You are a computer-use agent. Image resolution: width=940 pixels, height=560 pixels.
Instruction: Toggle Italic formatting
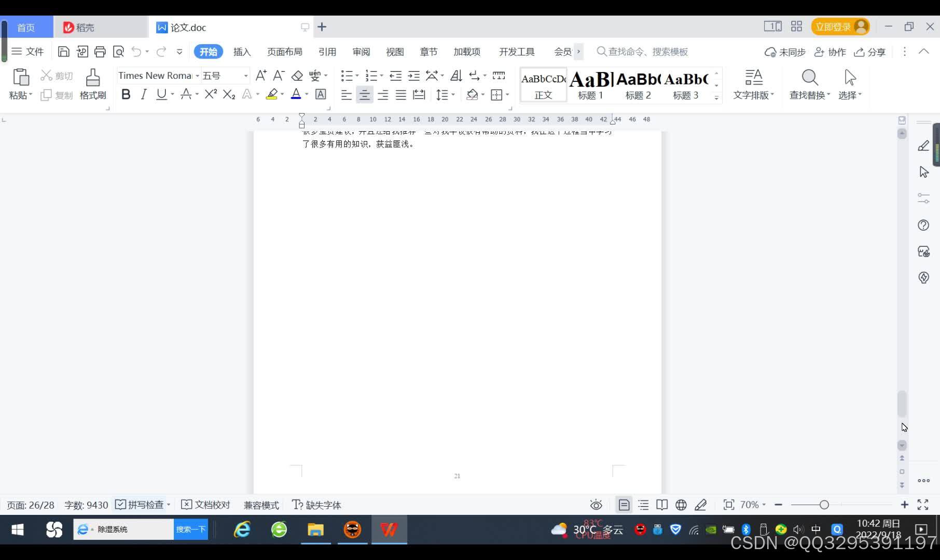click(144, 94)
